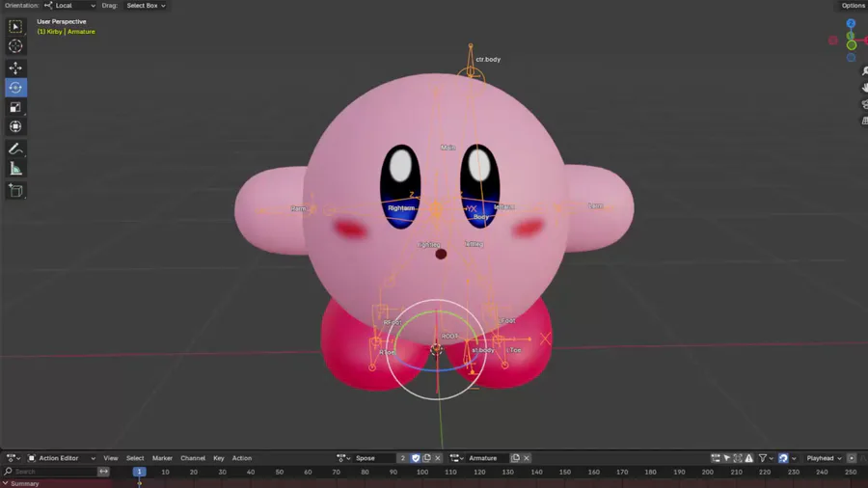Unlink the Spose action with X
This screenshot has width=868, height=488.
438,458
